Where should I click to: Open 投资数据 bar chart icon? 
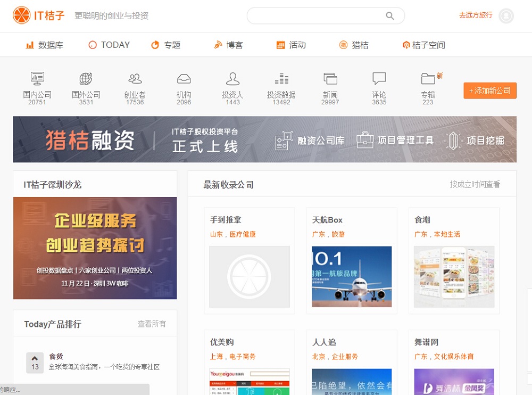point(281,78)
